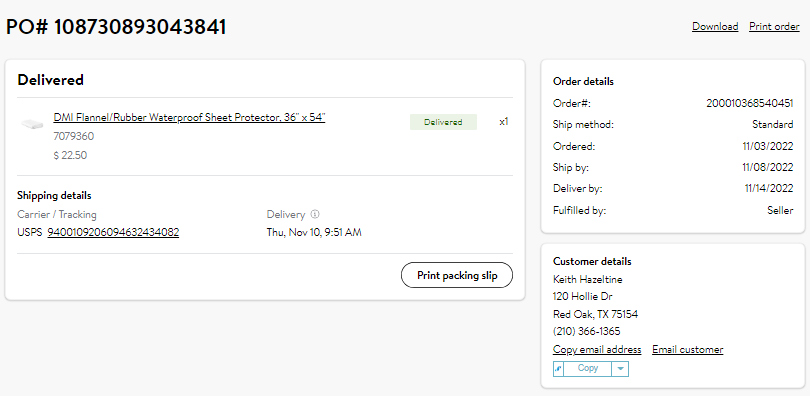This screenshot has width=810, height=396.
Task: Click the delivery time Thu, Nov 10, 9:51 AM
Action: (x=314, y=232)
